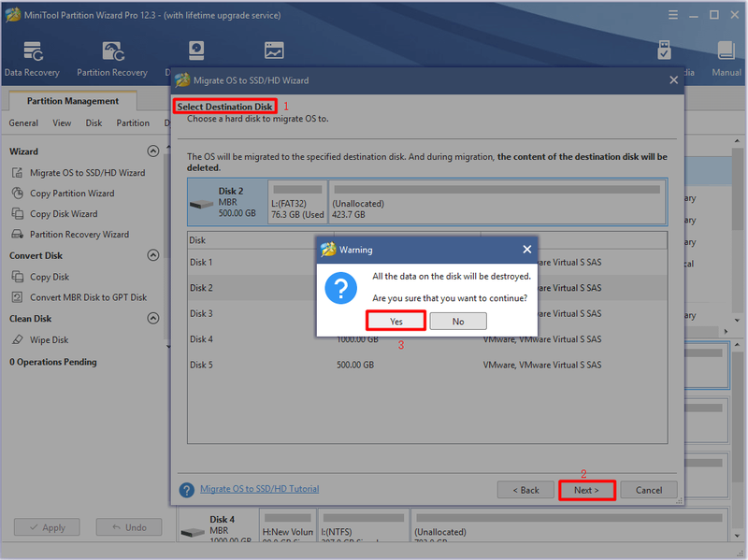Image resolution: width=748 pixels, height=560 pixels.
Task: Close the Warning dialog
Action: pos(526,250)
